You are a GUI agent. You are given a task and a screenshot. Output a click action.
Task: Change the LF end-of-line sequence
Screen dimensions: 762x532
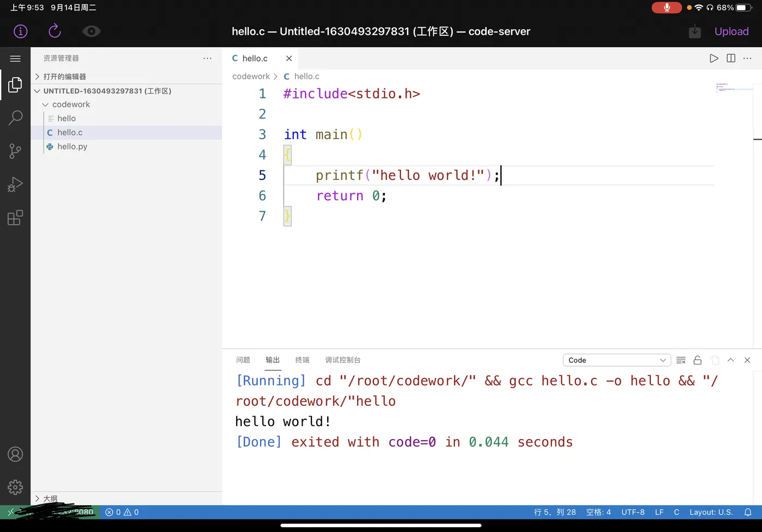coord(659,512)
